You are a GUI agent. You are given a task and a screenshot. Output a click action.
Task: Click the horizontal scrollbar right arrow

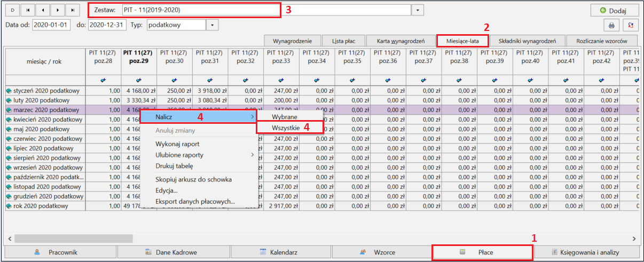click(634, 239)
